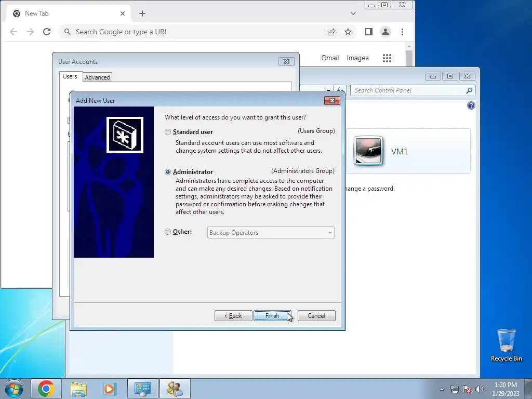Open Windows Explorer from taskbar
This screenshot has height=399, width=532.
pos(78,389)
